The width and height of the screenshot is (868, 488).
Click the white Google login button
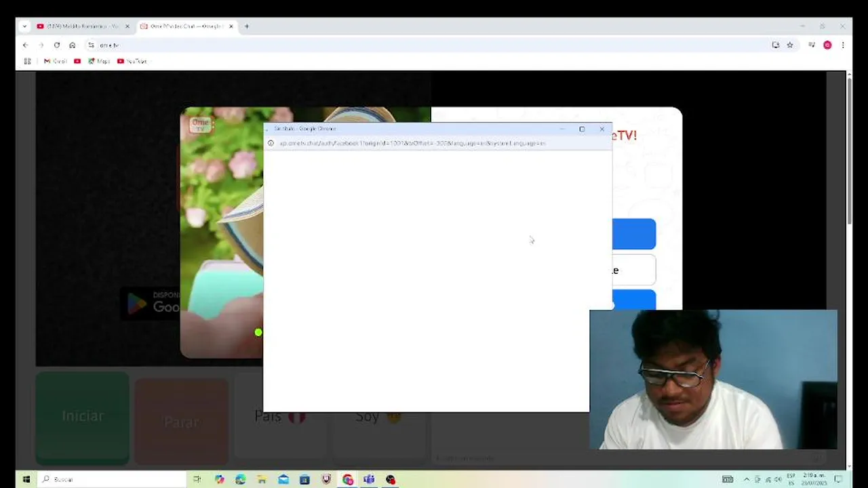[634, 270]
